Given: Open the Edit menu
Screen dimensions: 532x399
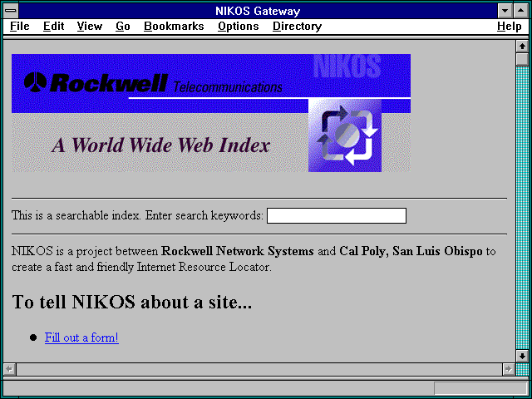Looking at the screenshot, I should [53, 26].
